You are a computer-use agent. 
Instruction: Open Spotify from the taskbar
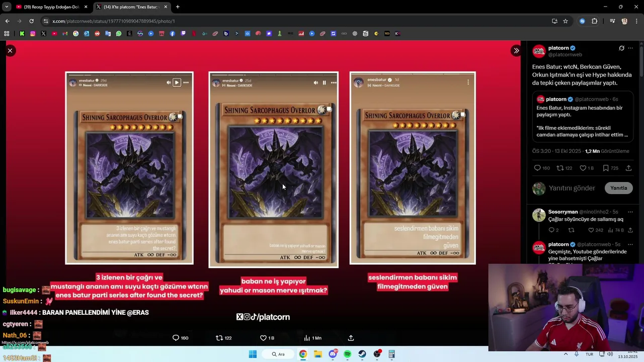[348, 354]
